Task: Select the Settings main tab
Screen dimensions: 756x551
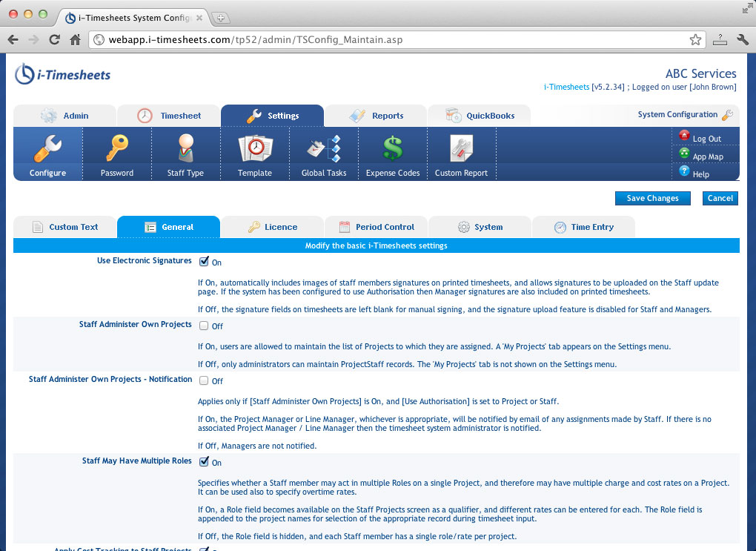Action: (x=273, y=116)
